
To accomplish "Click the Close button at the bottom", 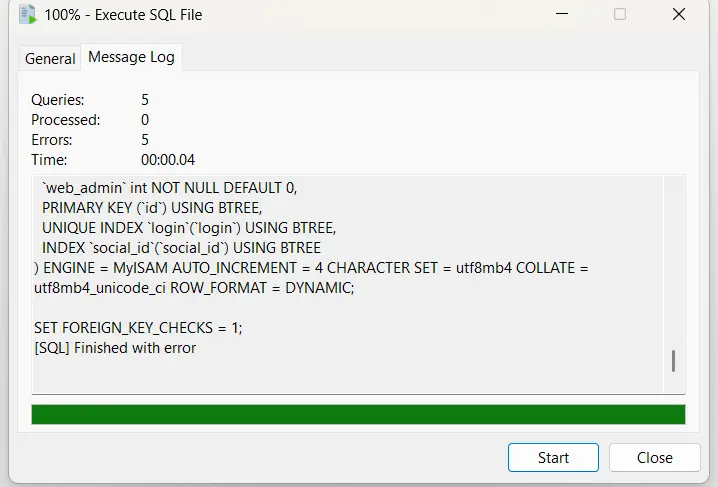I will tap(654, 458).
